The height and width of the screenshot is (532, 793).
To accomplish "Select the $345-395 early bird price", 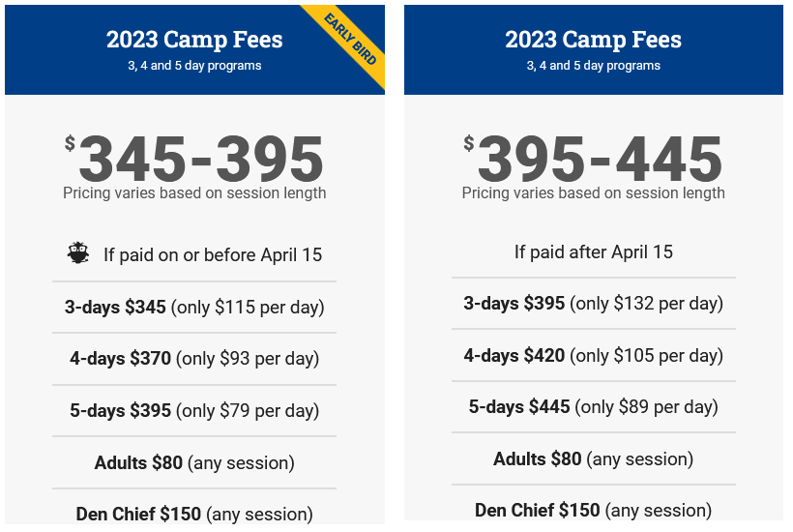I will pos(200,159).
